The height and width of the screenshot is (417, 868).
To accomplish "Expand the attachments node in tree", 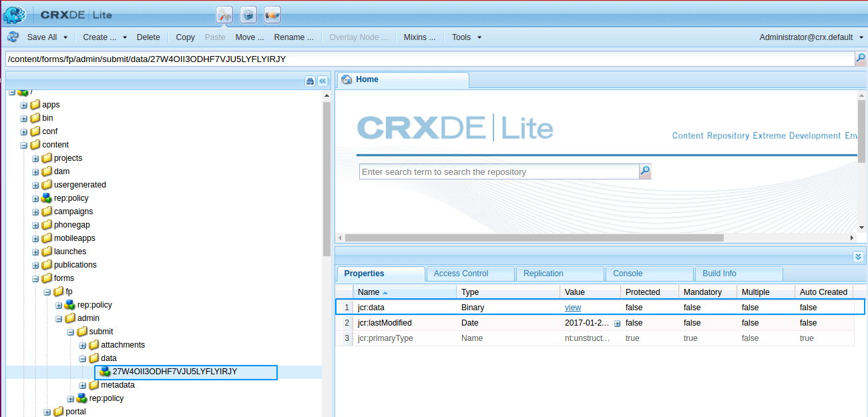I will point(83,345).
